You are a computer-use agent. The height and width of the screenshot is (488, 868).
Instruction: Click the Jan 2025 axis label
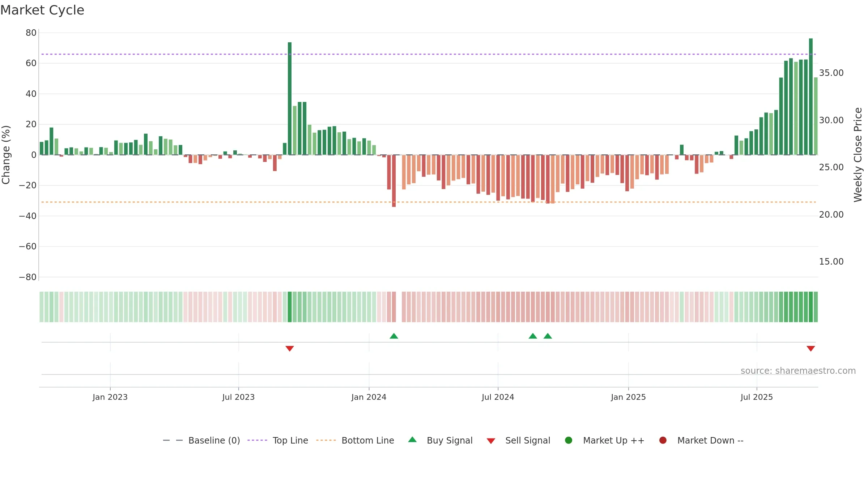(x=628, y=397)
